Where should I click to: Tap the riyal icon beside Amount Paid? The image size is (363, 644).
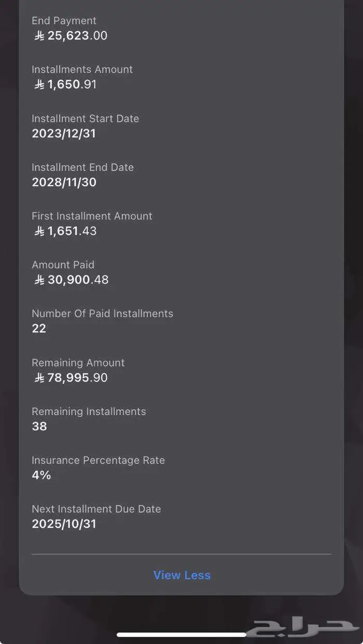tap(39, 280)
